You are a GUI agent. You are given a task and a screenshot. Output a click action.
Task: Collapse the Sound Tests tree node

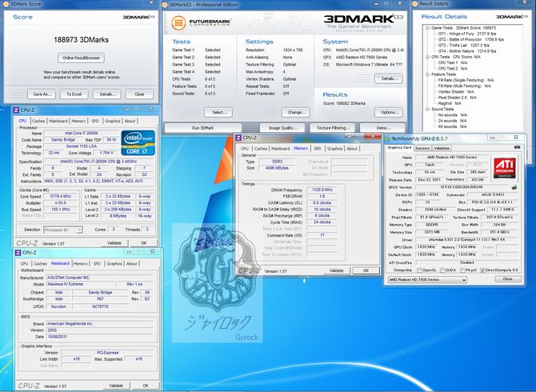(x=427, y=109)
